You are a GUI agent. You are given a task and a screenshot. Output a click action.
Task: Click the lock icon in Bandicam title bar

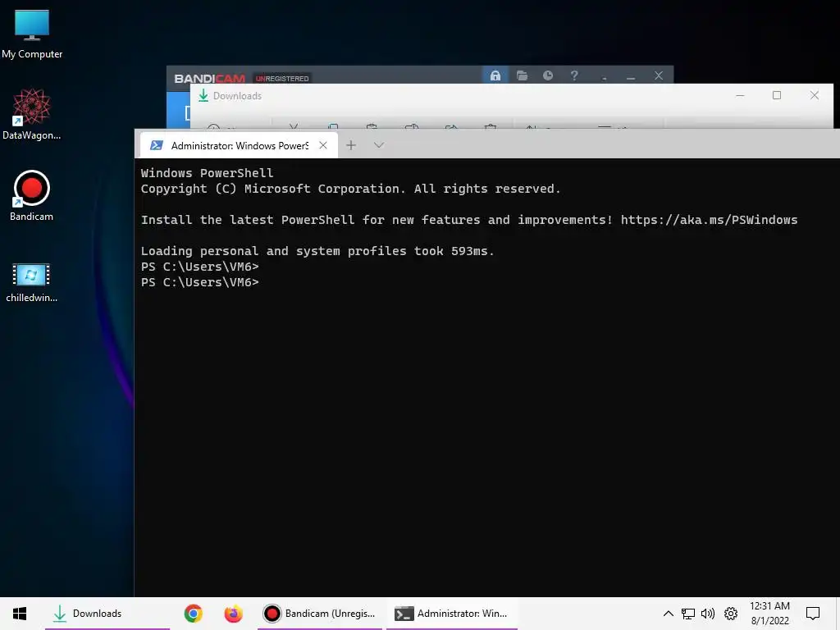(495, 75)
